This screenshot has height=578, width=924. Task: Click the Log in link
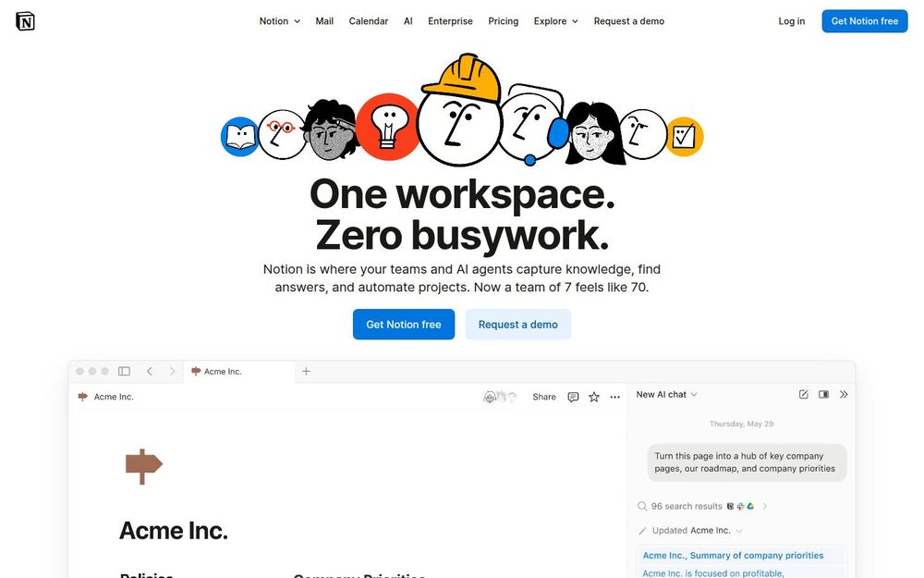[792, 21]
